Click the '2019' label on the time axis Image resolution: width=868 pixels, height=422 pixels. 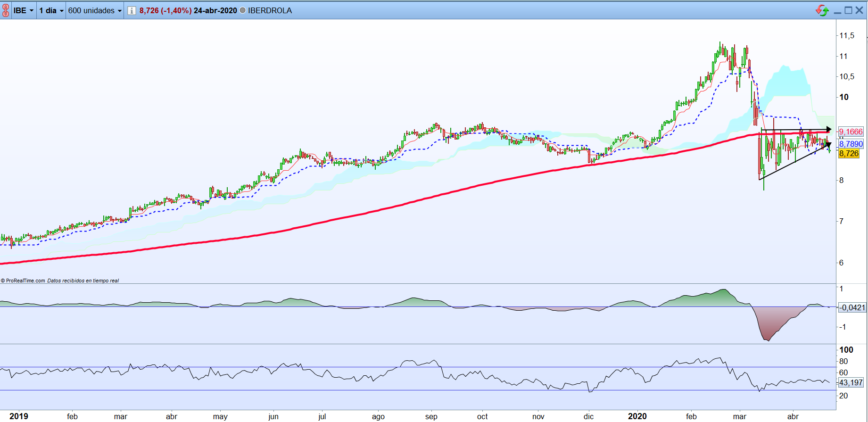click(x=19, y=416)
